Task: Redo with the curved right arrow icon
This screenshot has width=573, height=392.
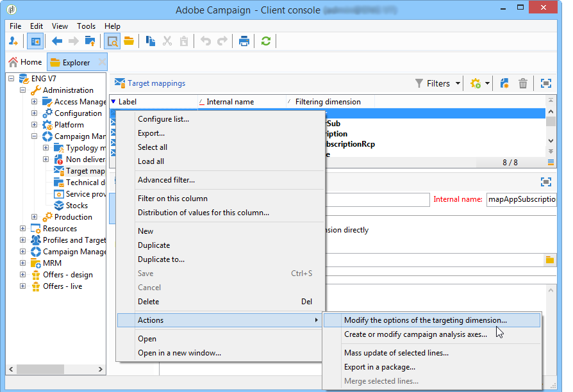Action: (222, 41)
